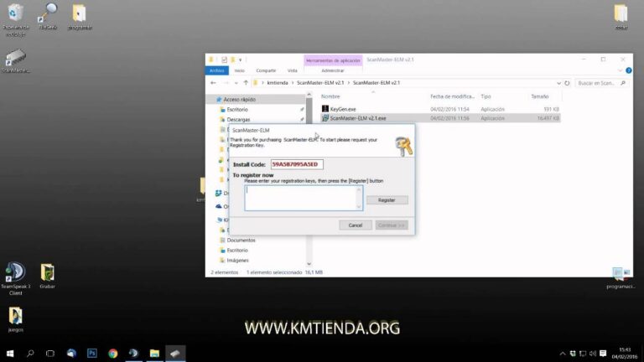Expand the Explorer ribbon chevron
The image size is (644, 362).
pyautogui.click(x=621, y=70)
